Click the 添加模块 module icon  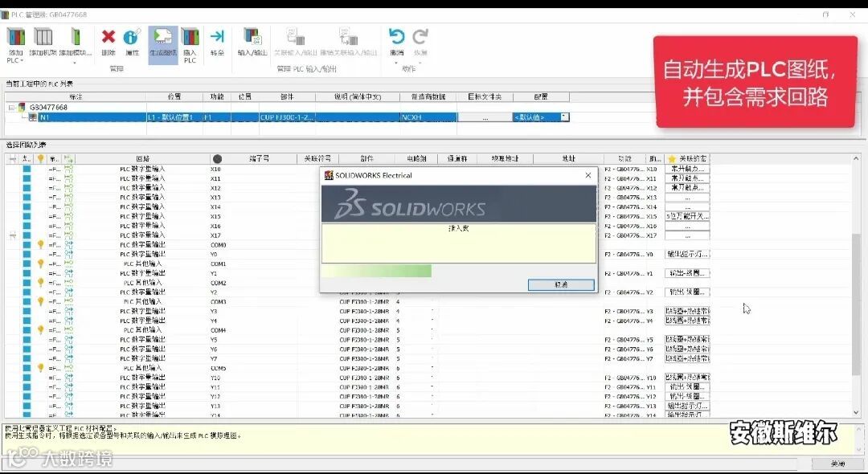75,37
